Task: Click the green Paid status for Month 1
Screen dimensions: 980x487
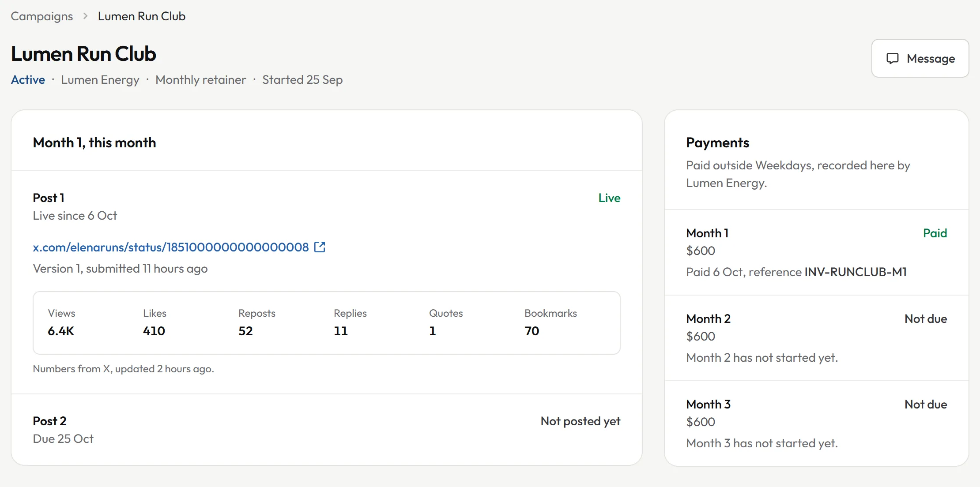Action: coord(935,233)
